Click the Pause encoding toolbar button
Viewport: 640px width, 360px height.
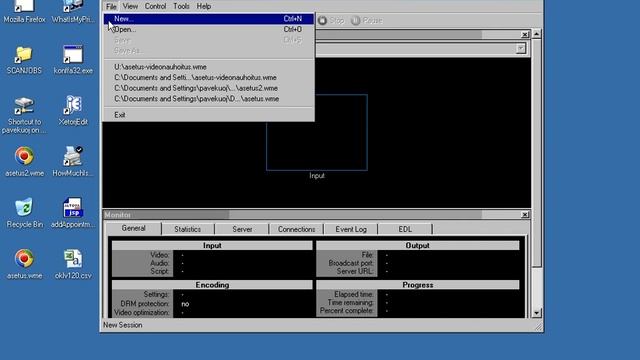click(x=367, y=20)
